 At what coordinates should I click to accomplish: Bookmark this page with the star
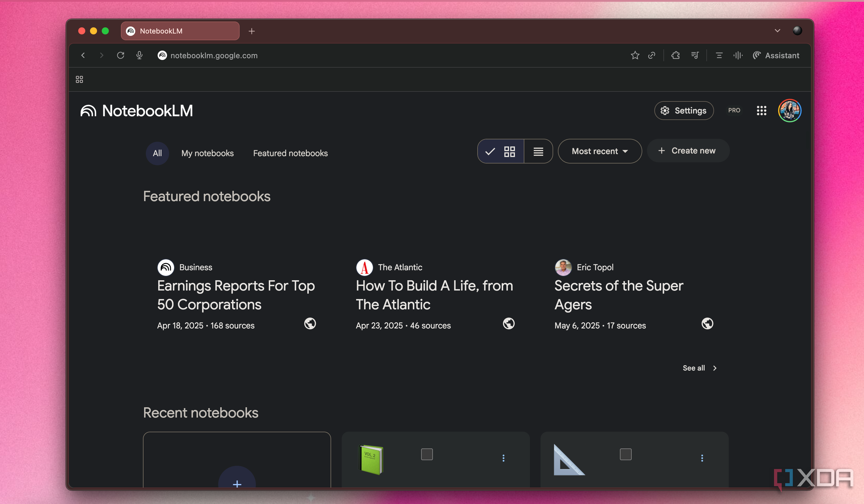[635, 55]
